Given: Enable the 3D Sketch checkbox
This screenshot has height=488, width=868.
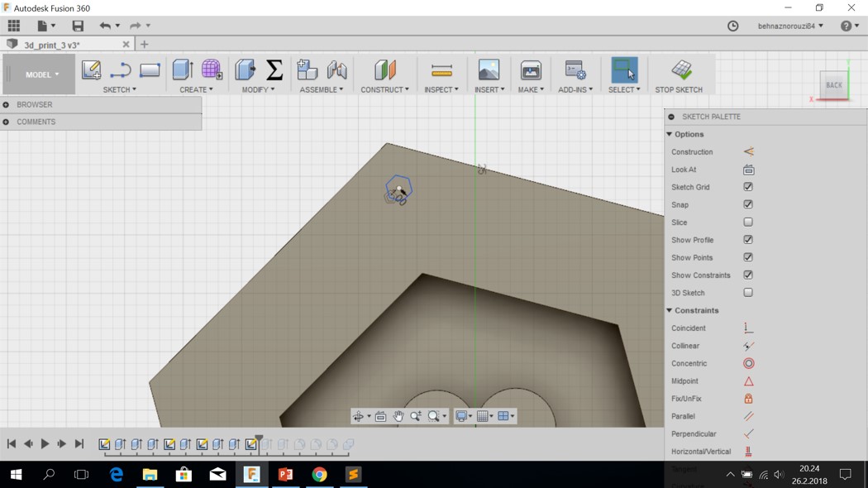Looking at the screenshot, I should [x=748, y=293].
